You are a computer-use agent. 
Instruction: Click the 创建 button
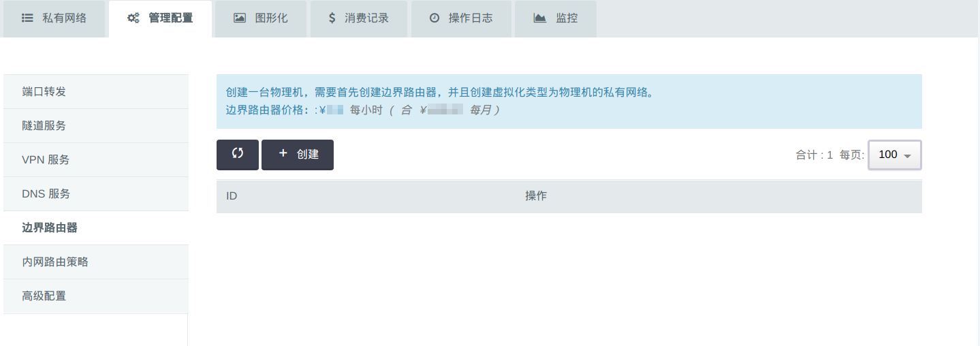pyautogui.click(x=298, y=155)
